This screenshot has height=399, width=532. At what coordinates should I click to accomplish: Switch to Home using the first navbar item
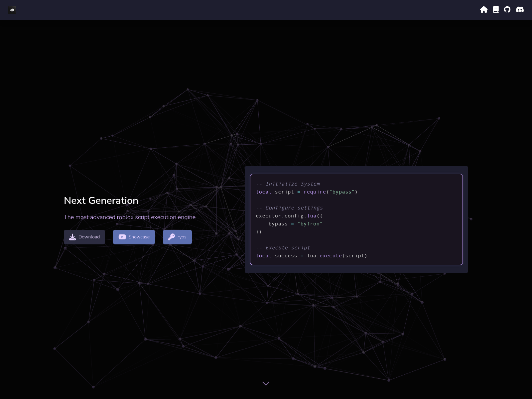pos(484,10)
